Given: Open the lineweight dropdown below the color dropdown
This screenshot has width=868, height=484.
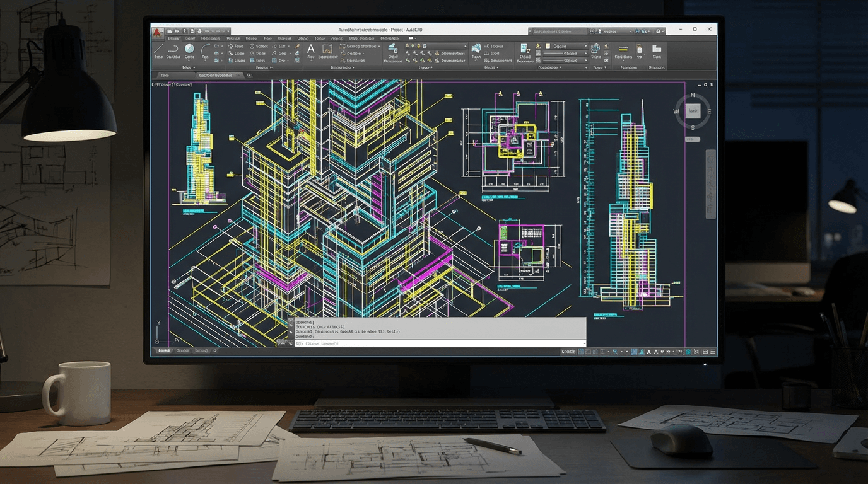Looking at the screenshot, I should pos(565,54).
